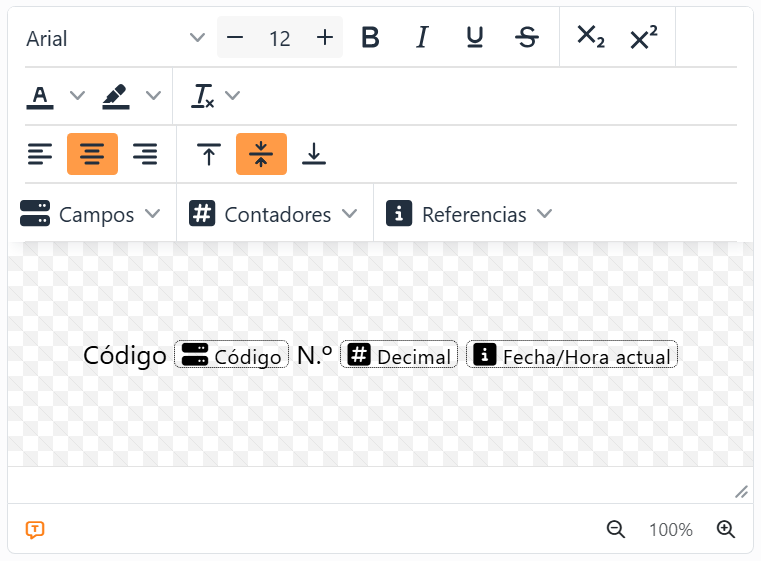Zoom out with the magnifier minus icon
The image size is (761, 561).
[x=616, y=529]
